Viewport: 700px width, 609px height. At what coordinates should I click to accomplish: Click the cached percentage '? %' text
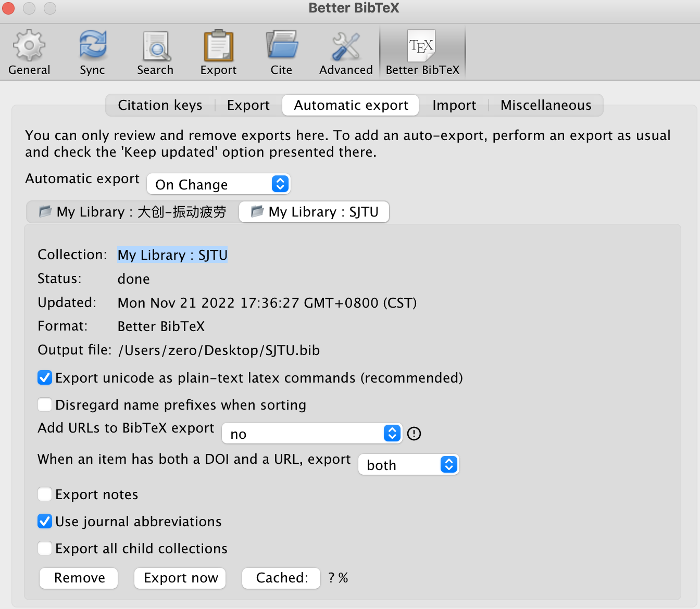[x=338, y=578]
